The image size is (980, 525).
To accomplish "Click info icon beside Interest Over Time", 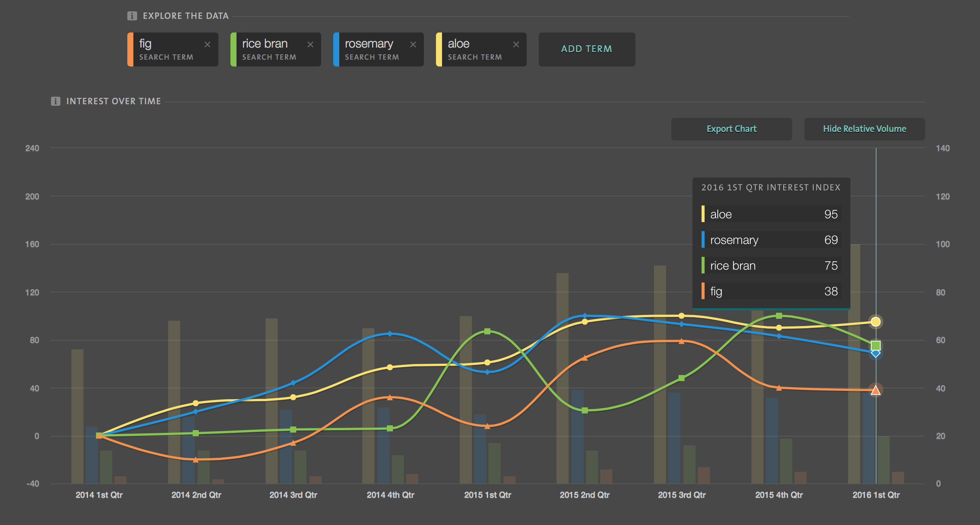I will tap(56, 101).
